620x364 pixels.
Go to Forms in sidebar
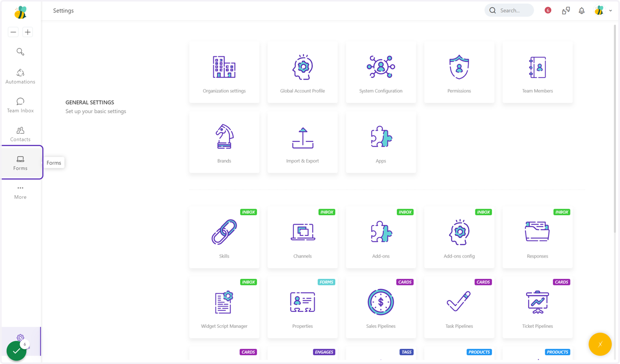point(21,163)
